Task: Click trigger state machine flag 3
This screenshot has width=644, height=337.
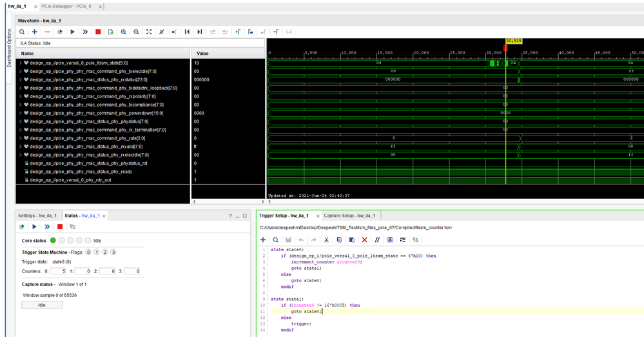Action: (x=113, y=252)
